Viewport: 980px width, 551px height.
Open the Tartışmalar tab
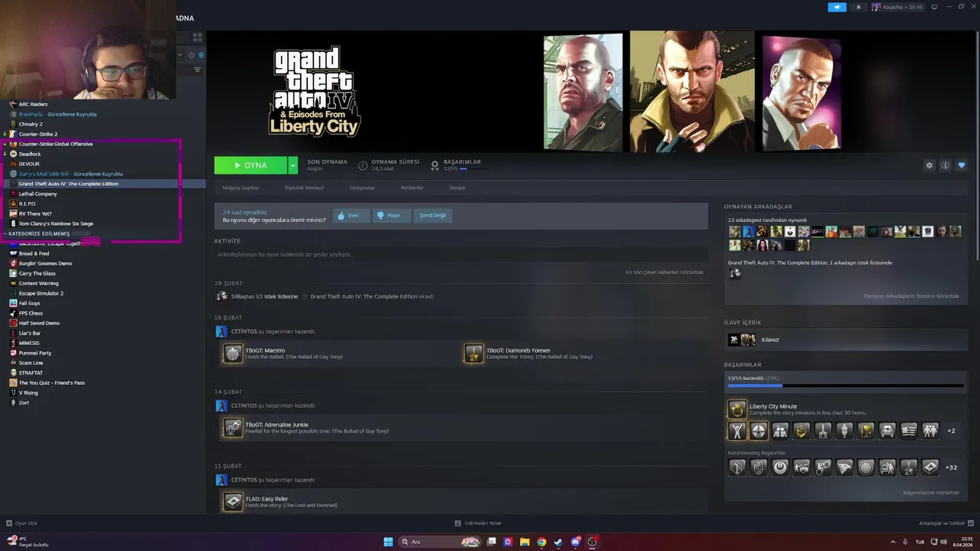[x=362, y=187]
